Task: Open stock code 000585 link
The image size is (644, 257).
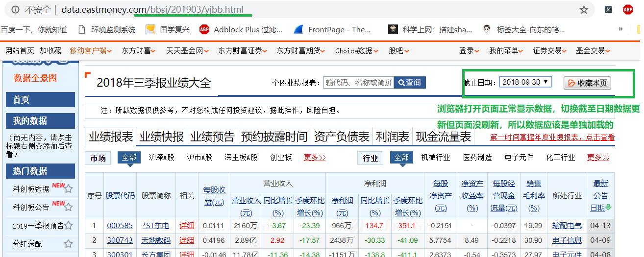Action: (120, 226)
